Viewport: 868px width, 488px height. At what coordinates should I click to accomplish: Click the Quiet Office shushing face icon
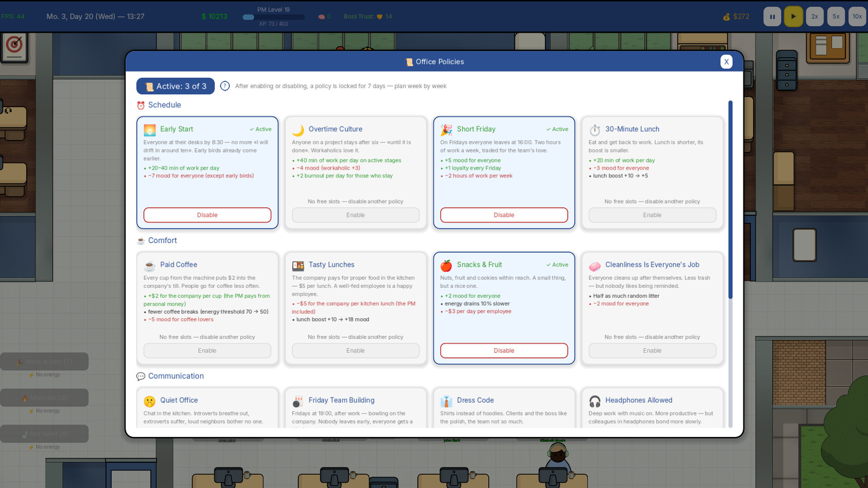150,401
